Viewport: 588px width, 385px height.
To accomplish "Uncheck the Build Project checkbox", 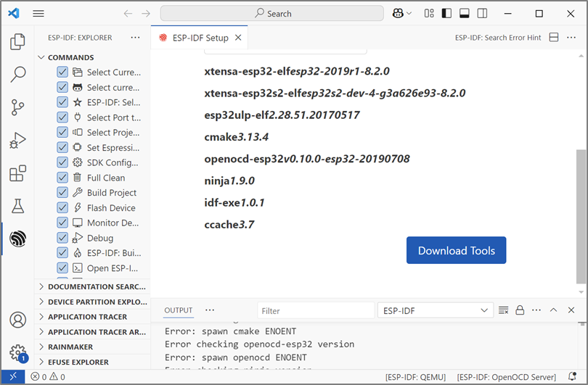I will [62, 193].
